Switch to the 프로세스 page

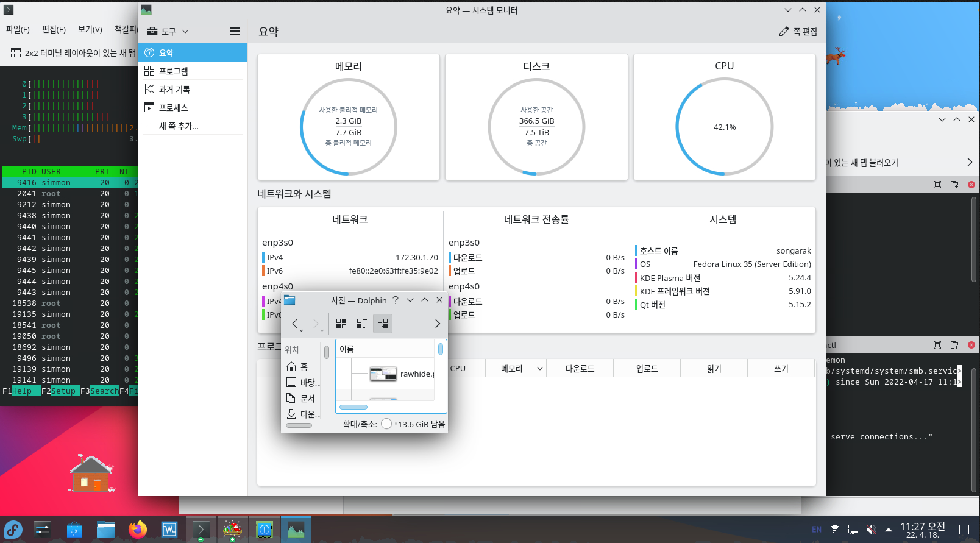click(x=193, y=107)
